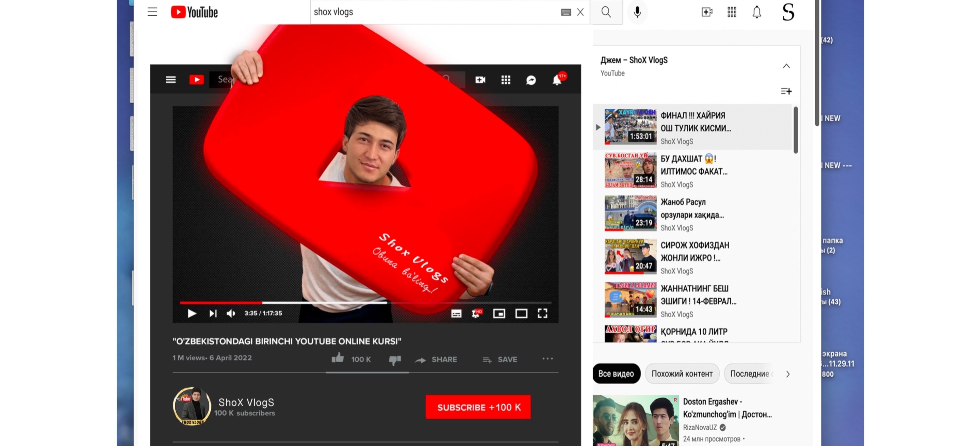Open Doston Ergashev - Ko'zmunchog'im title

(727, 408)
